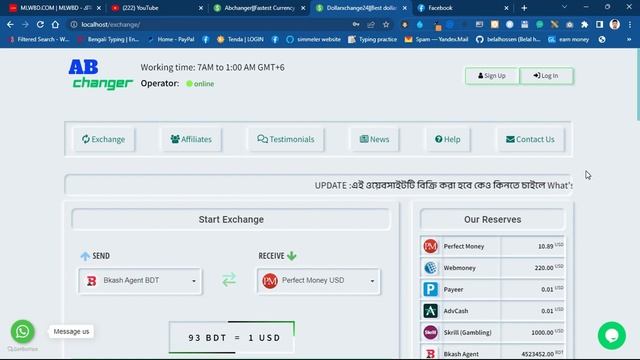Viewport: 640px width, 360px height.
Task: Open the Help menu item
Action: (448, 139)
